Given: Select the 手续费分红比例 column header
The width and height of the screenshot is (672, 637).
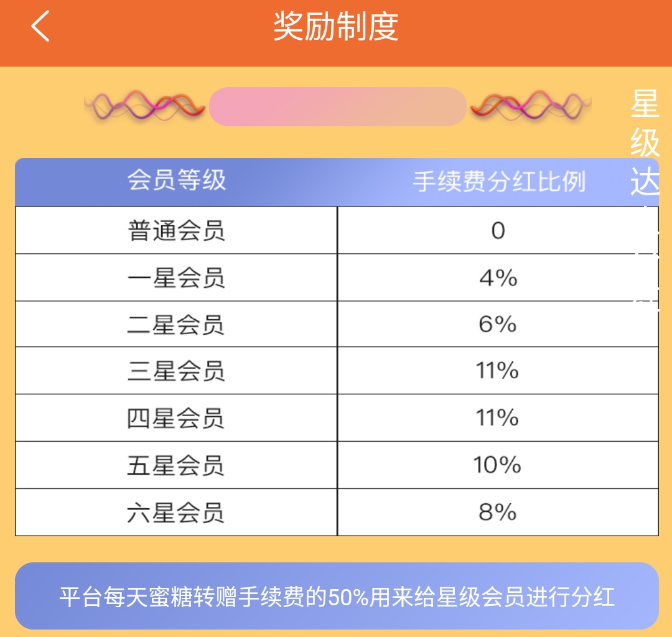Looking at the screenshot, I should [499, 182].
